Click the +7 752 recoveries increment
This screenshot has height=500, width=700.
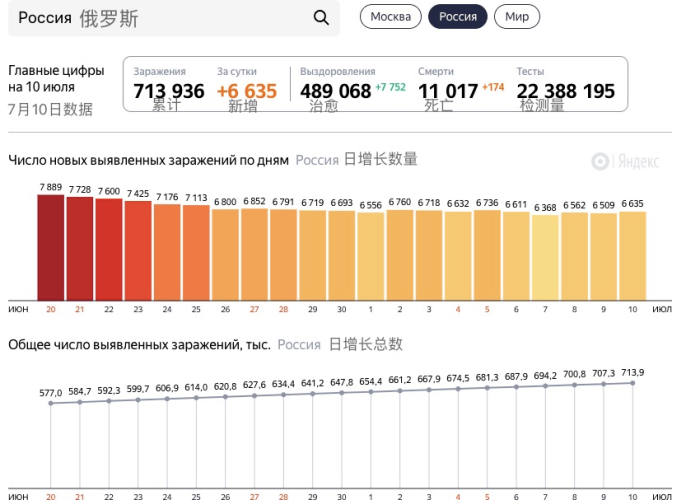pyautogui.click(x=390, y=87)
